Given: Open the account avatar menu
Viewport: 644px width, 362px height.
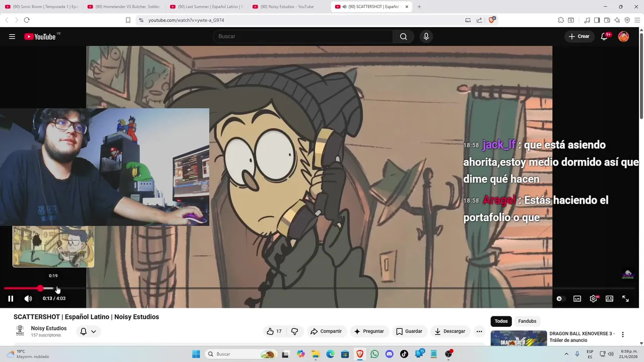Looking at the screenshot, I should coord(623,36).
